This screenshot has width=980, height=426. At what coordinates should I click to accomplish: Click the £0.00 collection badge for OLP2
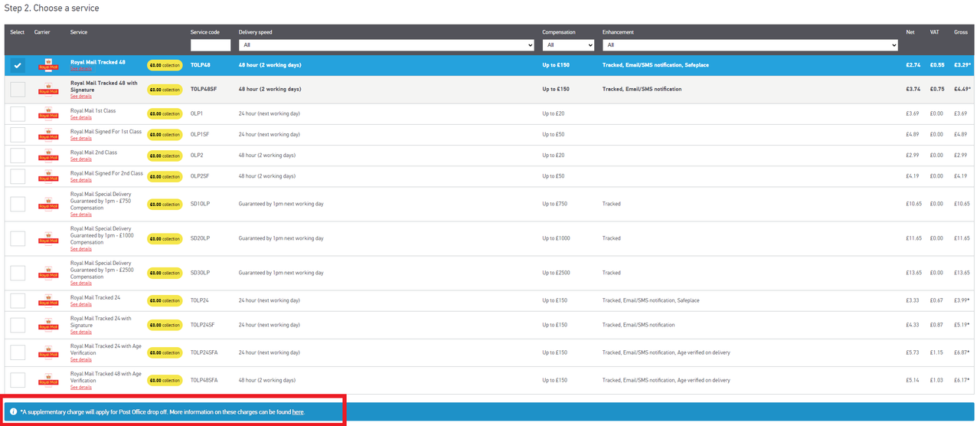[x=165, y=156]
